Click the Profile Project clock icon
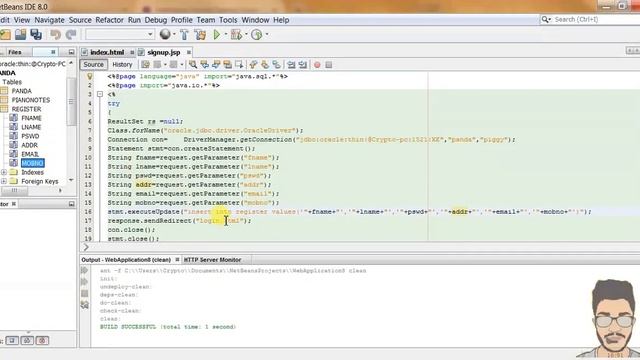 [x=256, y=35]
